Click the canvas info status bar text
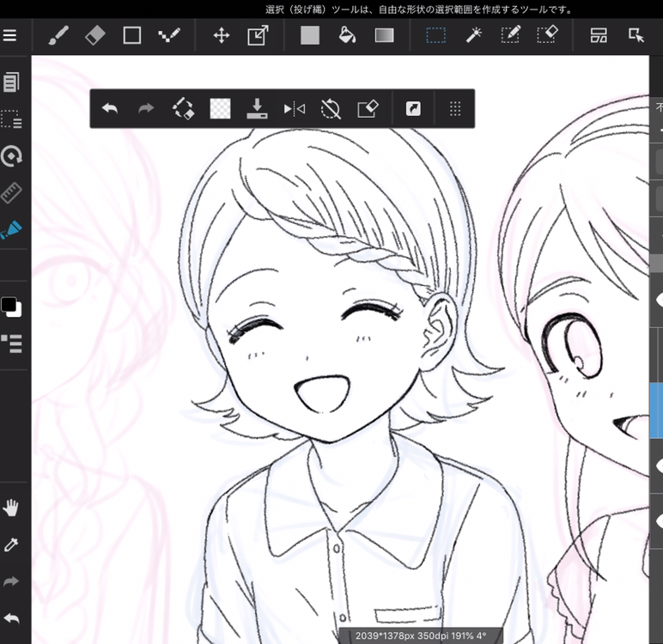 pos(421,635)
